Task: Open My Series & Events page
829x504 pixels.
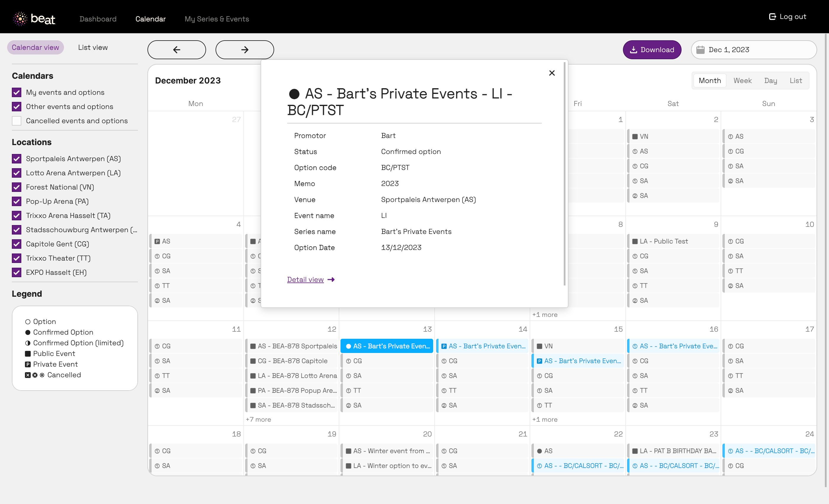Action: coord(217,19)
